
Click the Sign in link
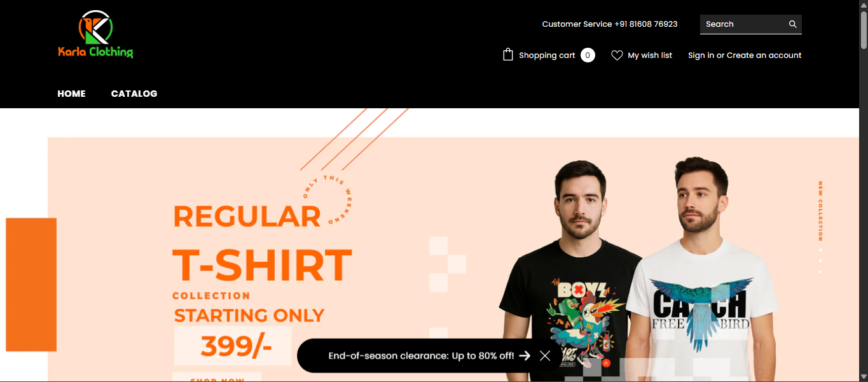tap(701, 55)
